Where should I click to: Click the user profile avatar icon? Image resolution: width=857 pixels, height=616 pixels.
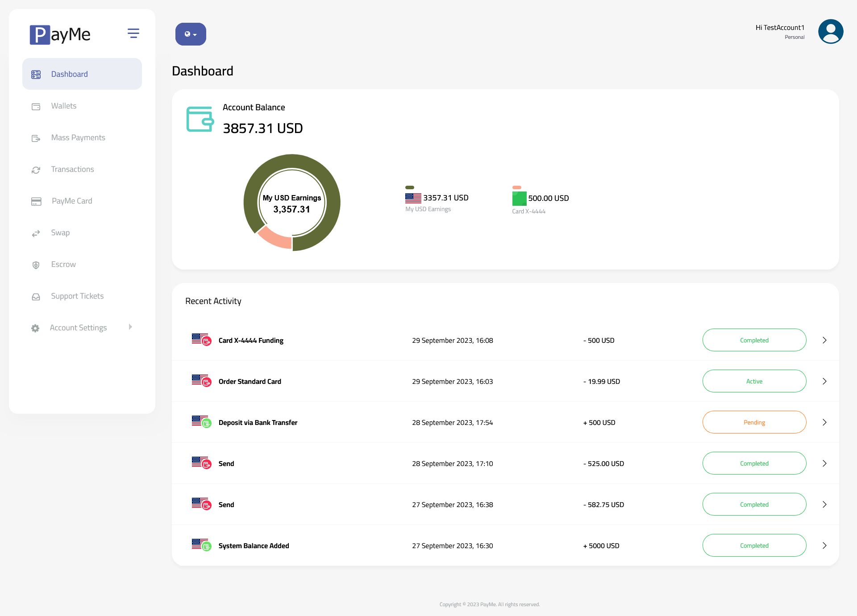pyautogui.click(x=830, y=32)
